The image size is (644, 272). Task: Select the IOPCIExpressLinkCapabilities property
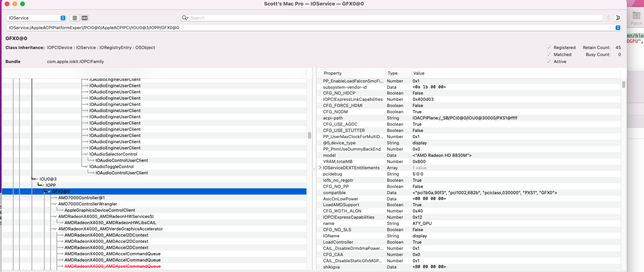(469, 99)
